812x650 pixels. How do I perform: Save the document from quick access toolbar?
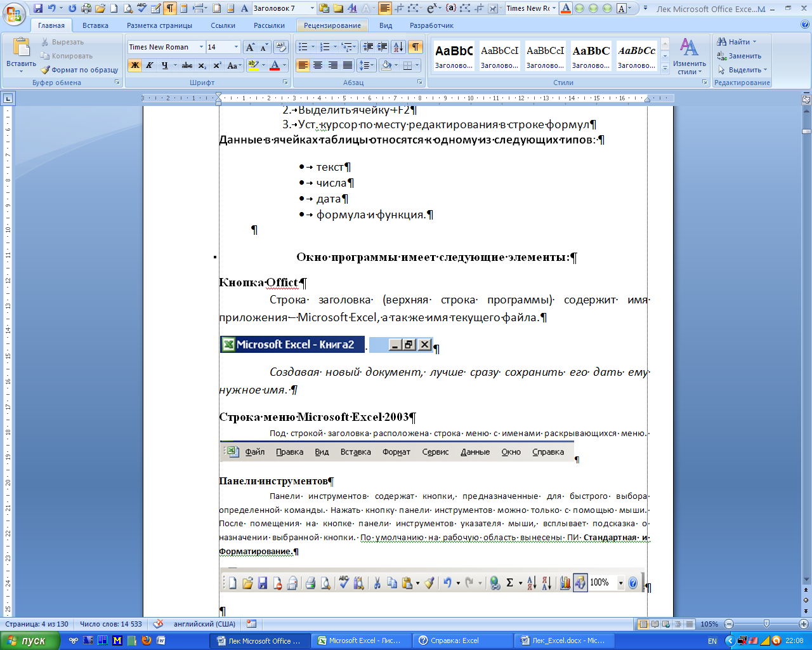pos(38,8)
